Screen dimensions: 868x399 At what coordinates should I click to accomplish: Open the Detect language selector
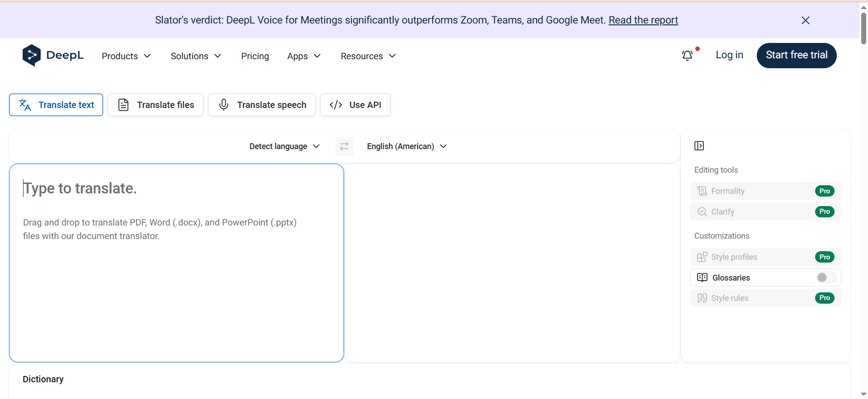tap(285, 146)
